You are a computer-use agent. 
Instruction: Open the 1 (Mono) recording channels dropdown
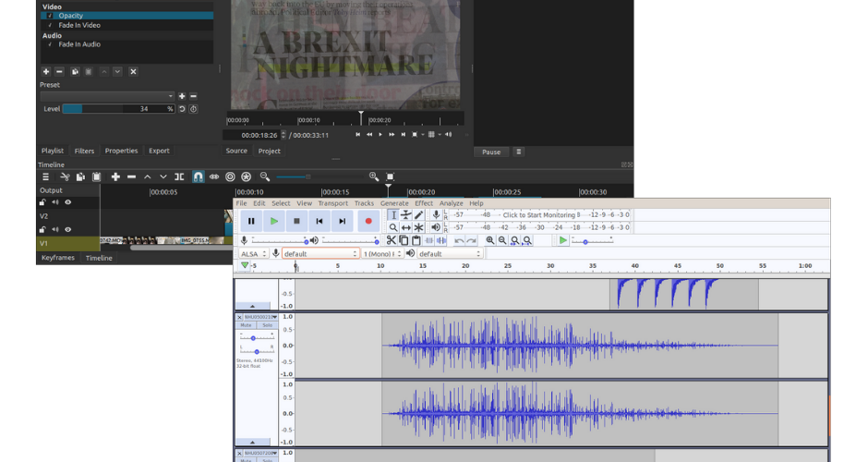coord(381,253)
